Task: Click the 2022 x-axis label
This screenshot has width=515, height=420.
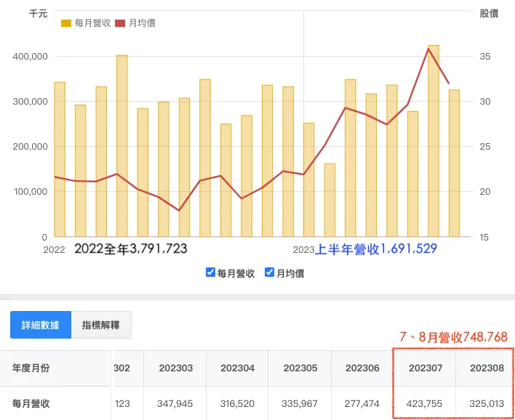Action: [55, 250]
